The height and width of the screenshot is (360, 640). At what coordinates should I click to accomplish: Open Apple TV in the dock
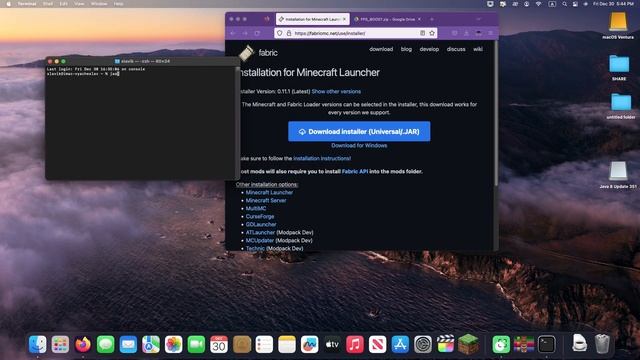click(332, 344)
